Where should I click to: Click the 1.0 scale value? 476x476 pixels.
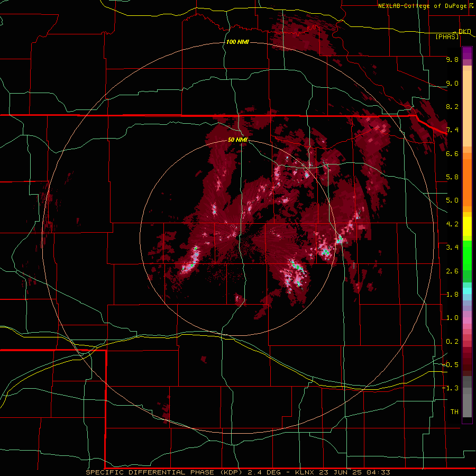452,318
